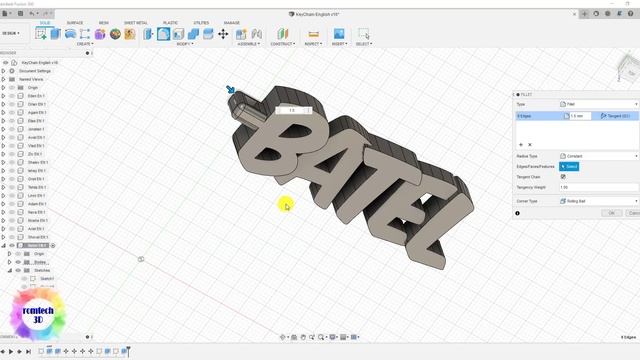640x360 pixels.
Task: Click the Measure ruler icon in Inspect
Action: [x=313, y=34]
